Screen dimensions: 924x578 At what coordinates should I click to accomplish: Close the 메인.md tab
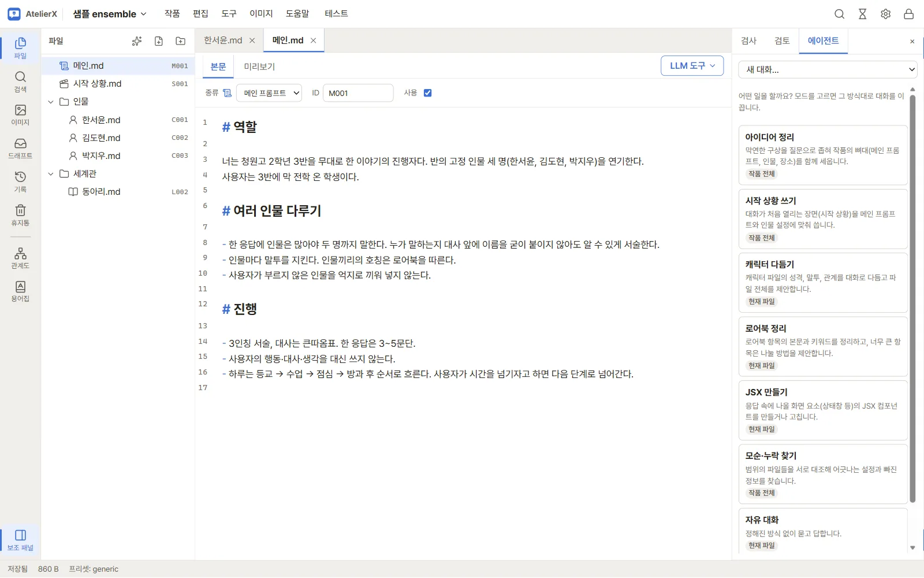point(314,40)
